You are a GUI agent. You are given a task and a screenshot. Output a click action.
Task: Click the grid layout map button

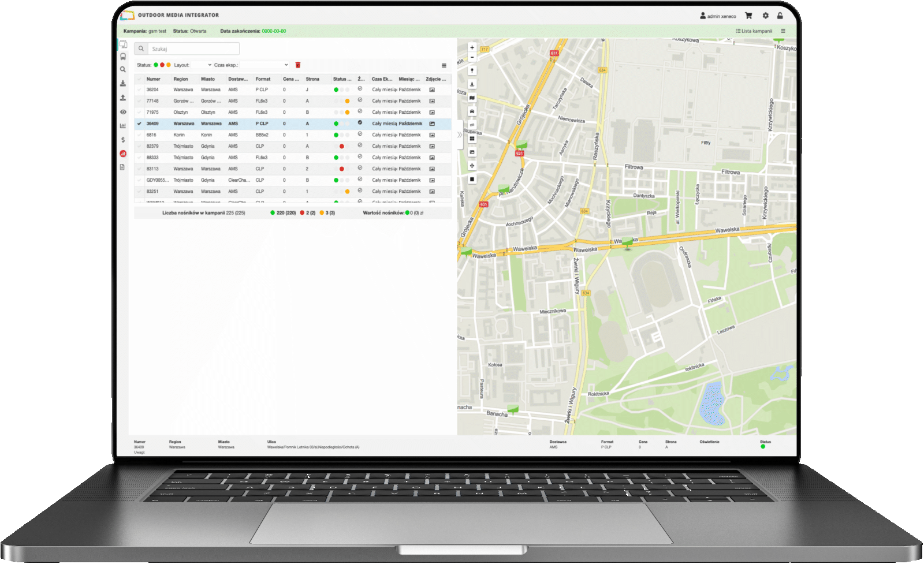pos(472,139)
